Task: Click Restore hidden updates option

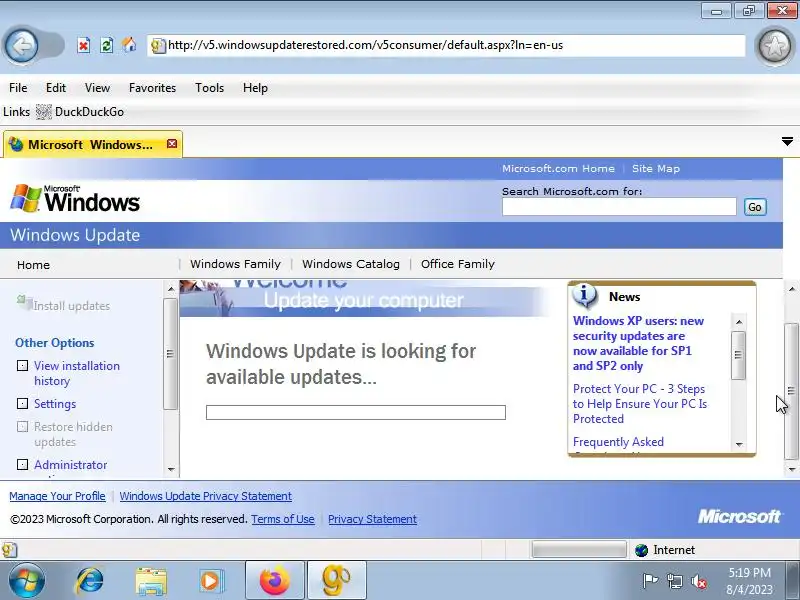Action: click(73, 434)
